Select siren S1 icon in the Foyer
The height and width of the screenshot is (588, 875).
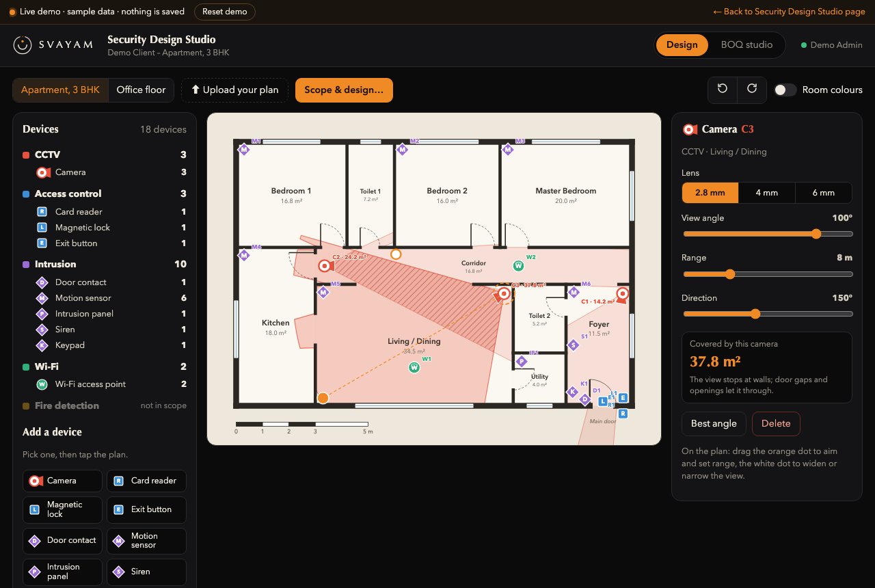pos(574,345)
